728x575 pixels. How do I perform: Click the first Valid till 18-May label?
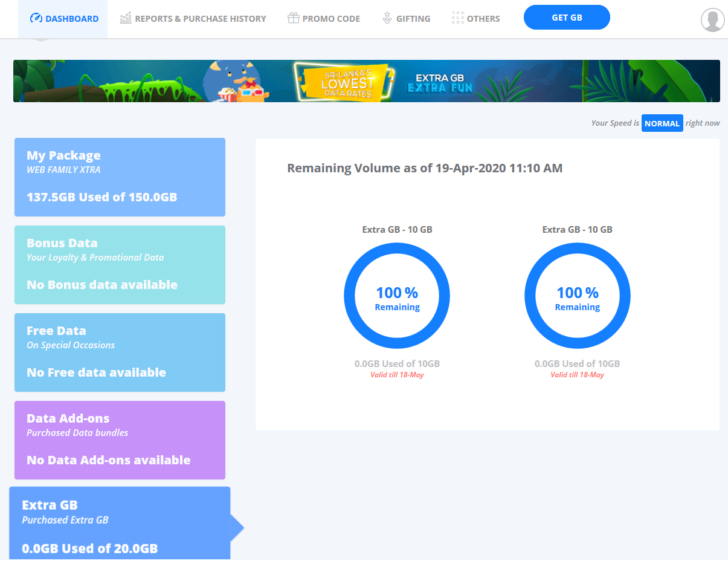397,375
